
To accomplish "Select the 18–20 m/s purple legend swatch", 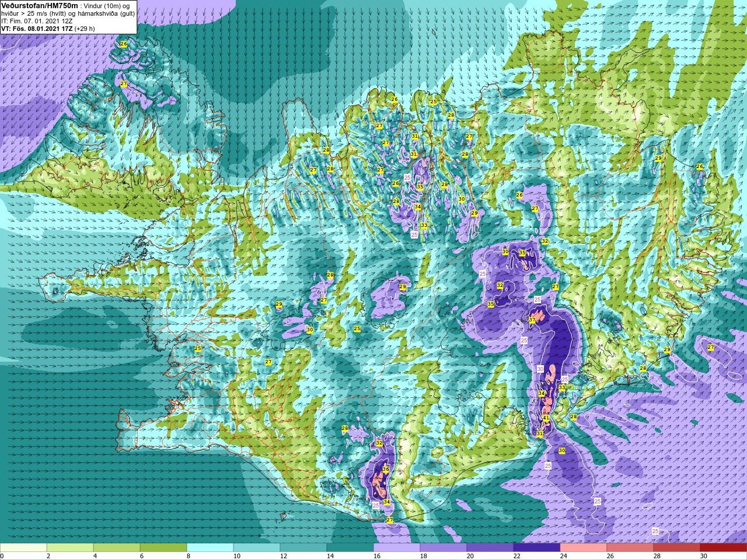I will (x=444, y=548).
